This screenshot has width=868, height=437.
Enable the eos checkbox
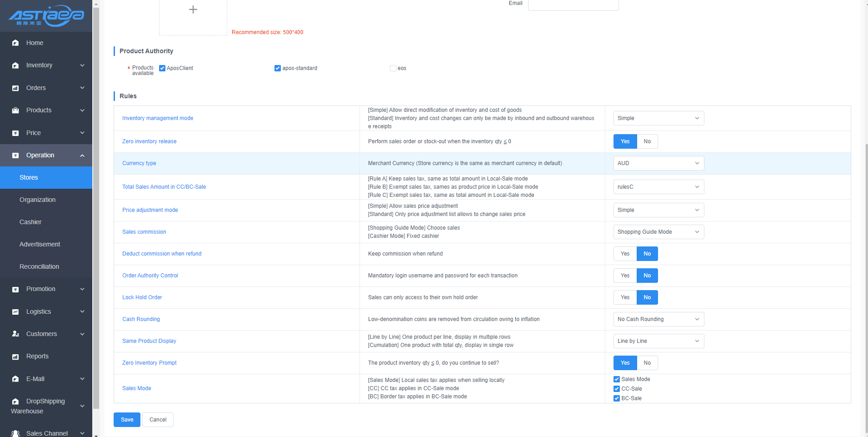coord(393,68)
